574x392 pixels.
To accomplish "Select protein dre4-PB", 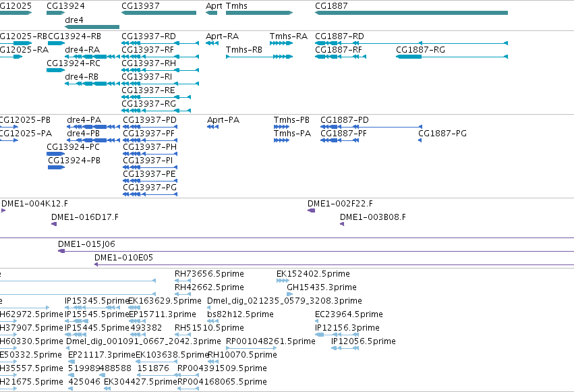I will tap(84, 134).
